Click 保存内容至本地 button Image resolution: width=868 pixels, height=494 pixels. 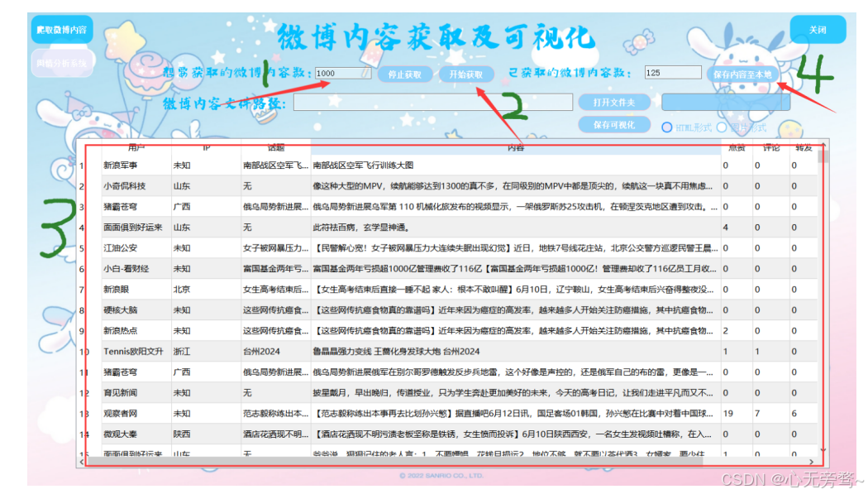(x=742, y=74)
